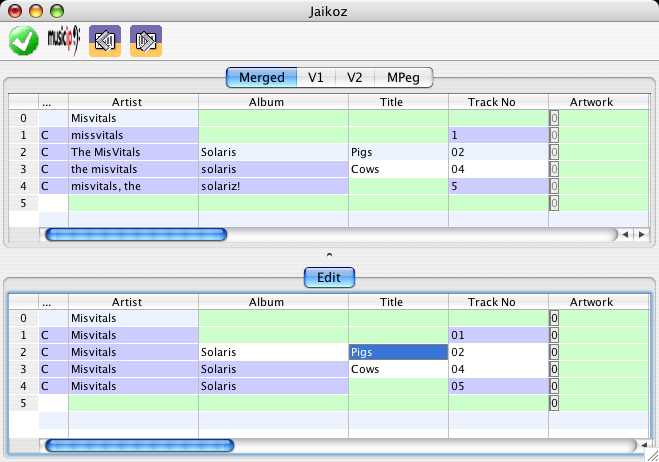
Task: Click artwork cell of row 2 in Edit table
Action: click(599, 352)
